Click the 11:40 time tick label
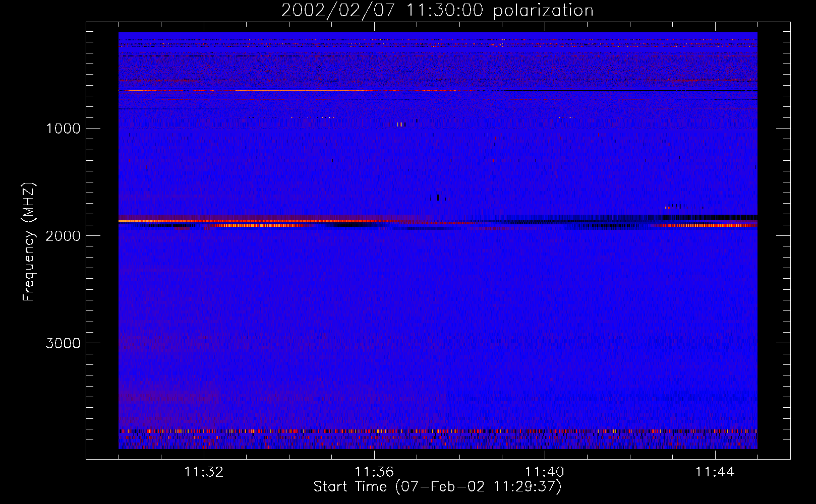The image size is (816, 504). click(x=545, y=472)
